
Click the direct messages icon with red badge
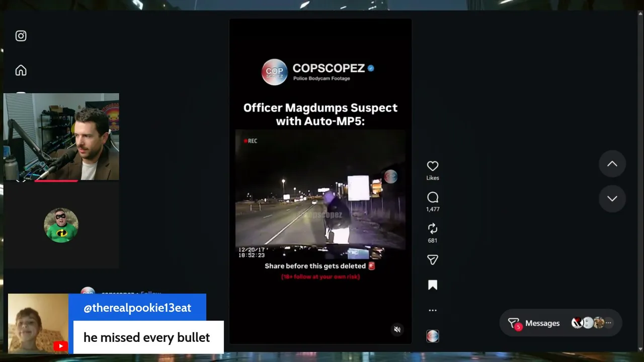[x=514, y=323]
